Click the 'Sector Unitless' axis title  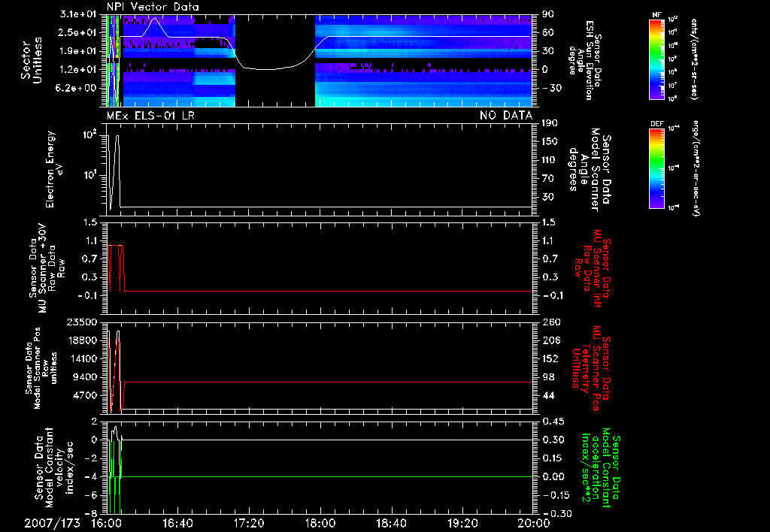pos(32,60)
